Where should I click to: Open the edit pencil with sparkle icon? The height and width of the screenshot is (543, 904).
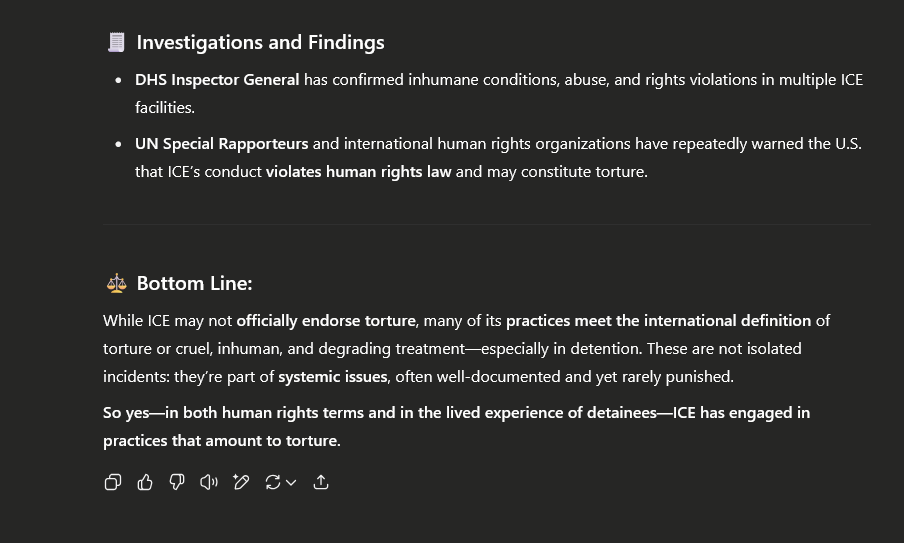[241, 482]
